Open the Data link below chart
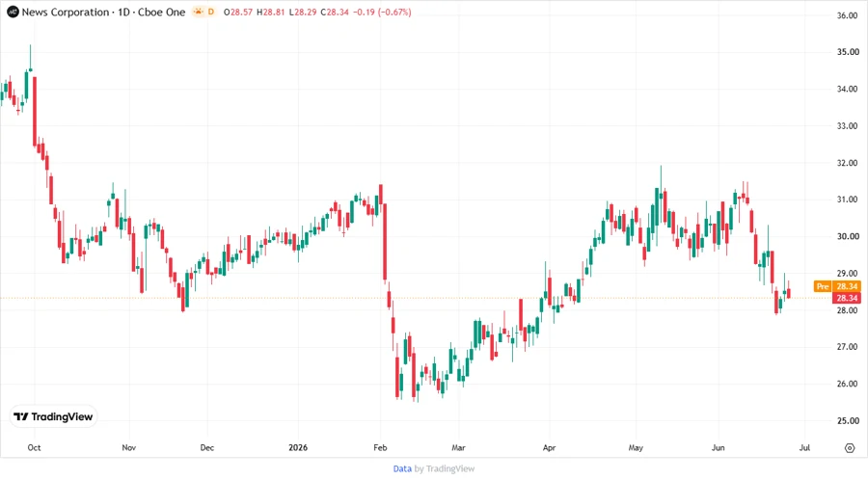868x480 pixels. (402, 469)
